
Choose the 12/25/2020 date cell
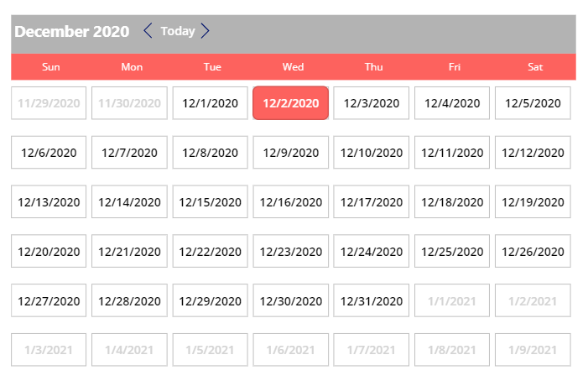(x=452, y=252)
